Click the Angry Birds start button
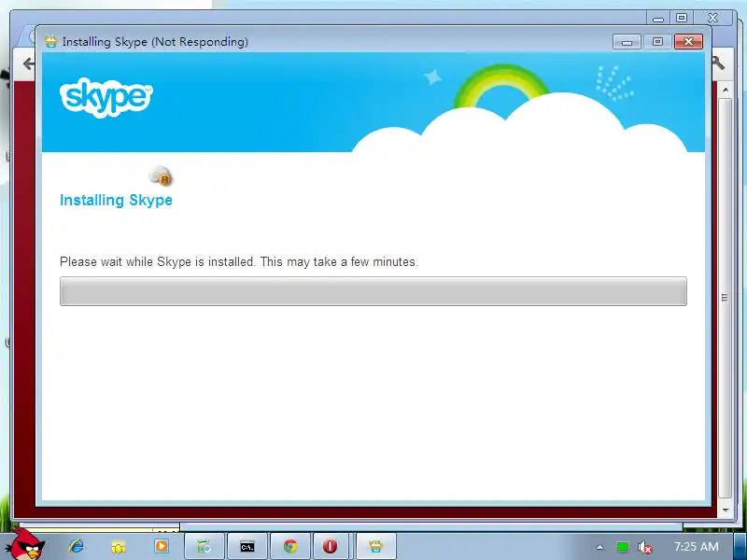The height and width of the screenshot is (560, 747). pyautogui.click(x=26, y=544)
